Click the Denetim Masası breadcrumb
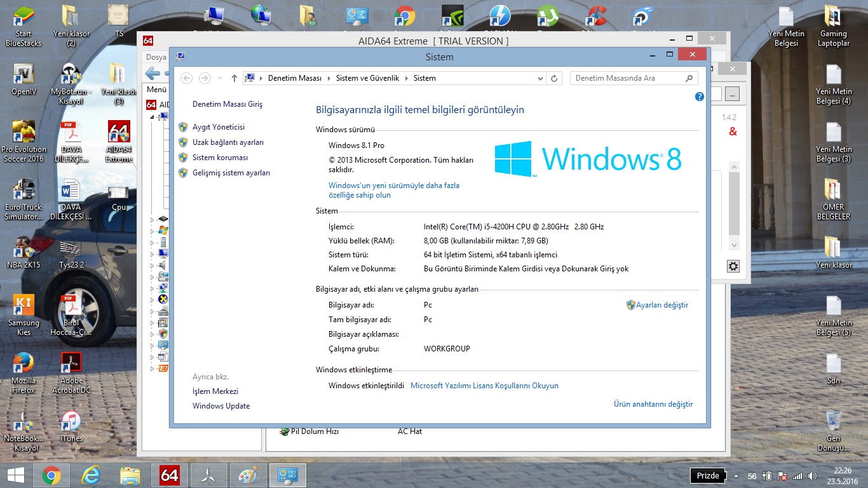This screenshot has width=868, height=488. tap(295, 78)
